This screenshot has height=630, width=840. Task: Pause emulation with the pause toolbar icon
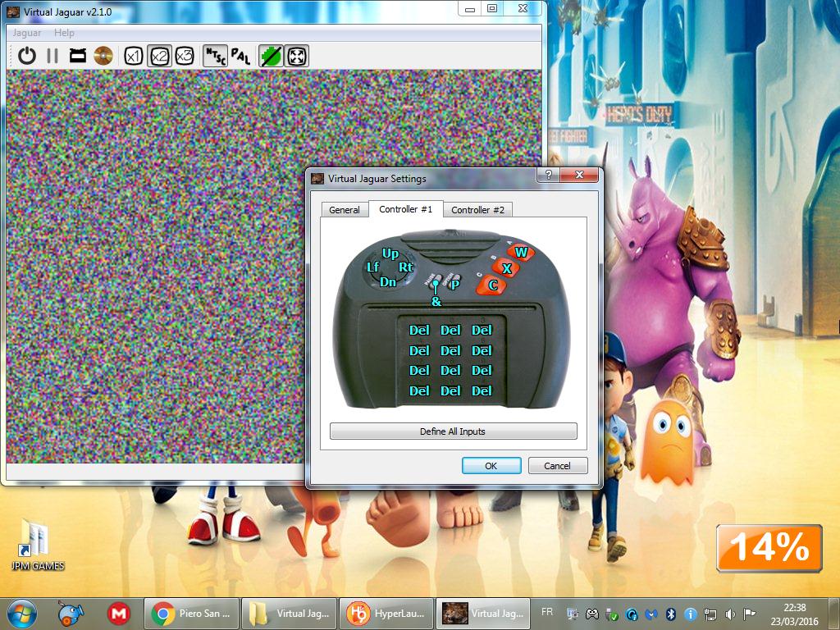tap(52, 56)
